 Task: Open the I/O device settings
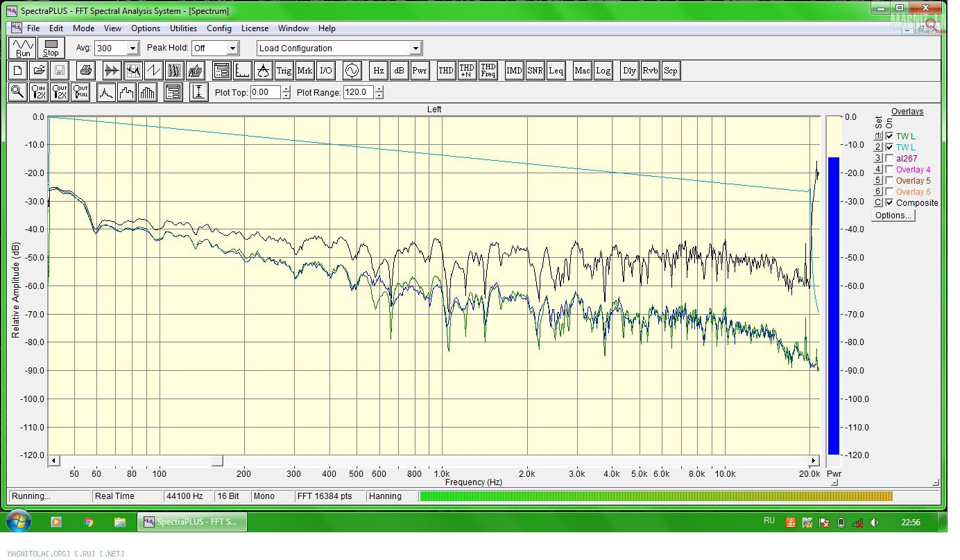pyautogui.click(x=326, y=71)
